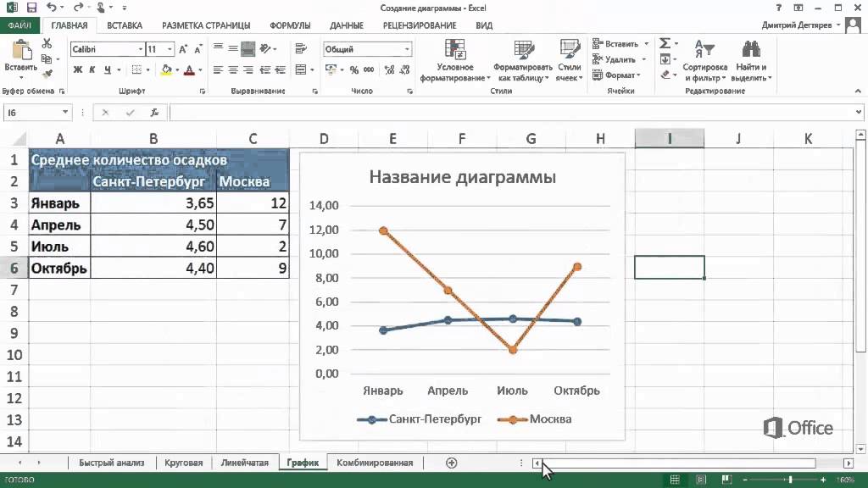Clear cell contents with eraser icon
Screen dimensions: 868x488
[666, 75]
